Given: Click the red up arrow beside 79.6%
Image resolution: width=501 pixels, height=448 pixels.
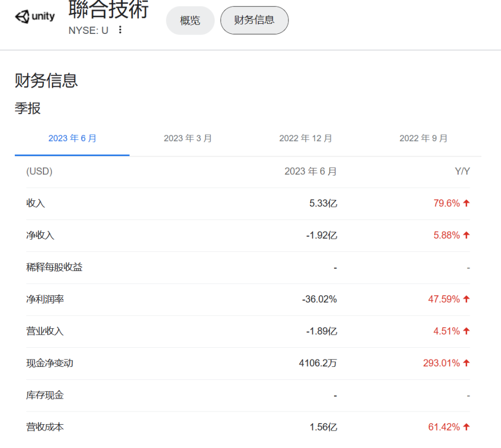Looking at the screenshot, I should 466,203.
